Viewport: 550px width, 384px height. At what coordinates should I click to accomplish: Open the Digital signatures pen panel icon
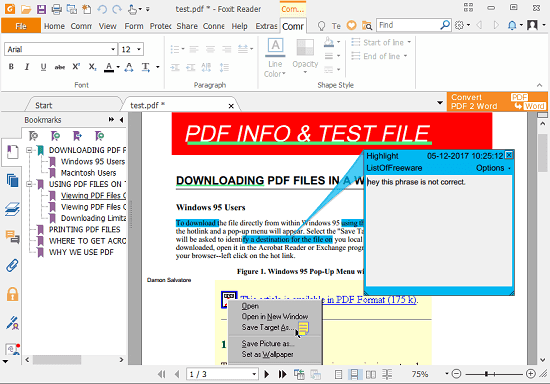13,323
